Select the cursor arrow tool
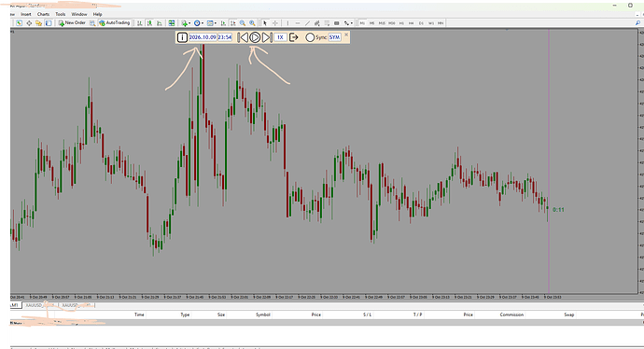Viewport: 644px width, 349px height. [x=265, y=23]
